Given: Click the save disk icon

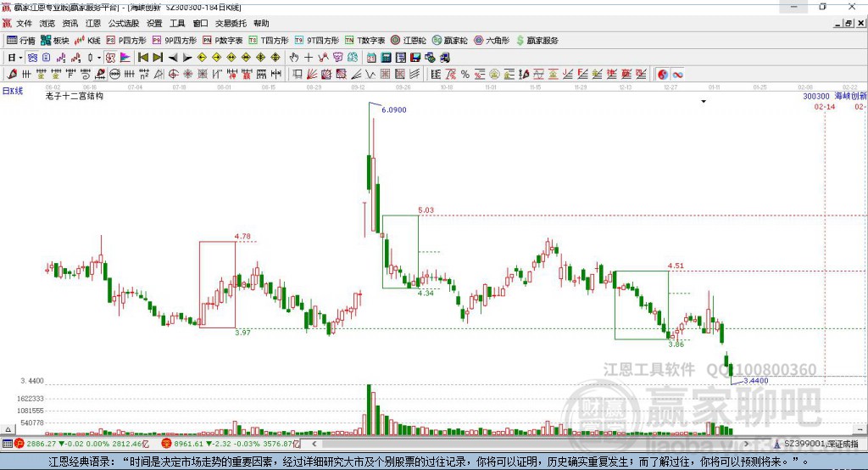Looking at the screenshot, I should click(415, 58).
